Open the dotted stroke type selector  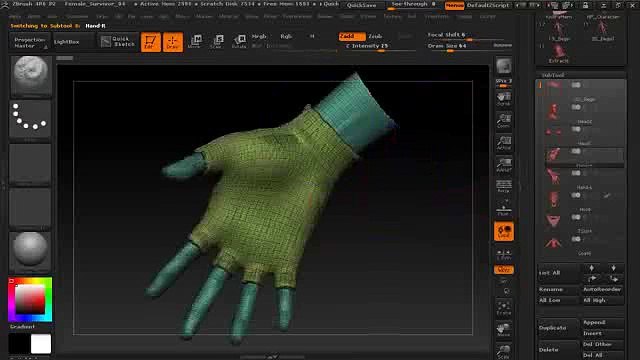pyautogui.click(x=30, y=119)
